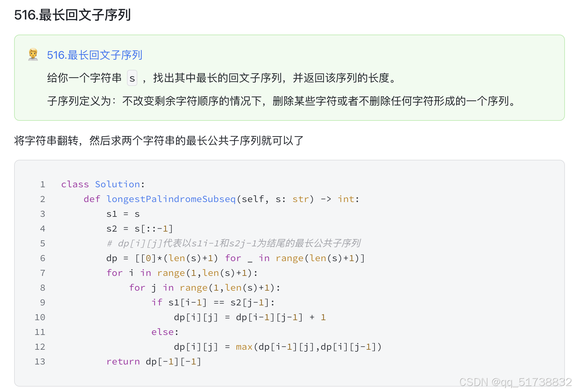573x392 pixels.
Task: Click the person emoji icon in the callout
Action: coord(33,54)
